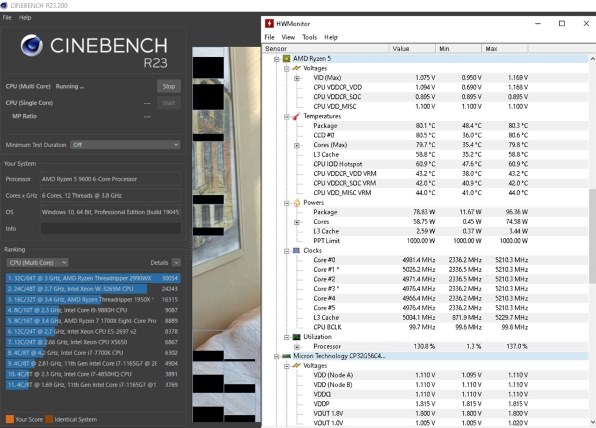
Task: Open HWMonitor Tools menu
Action: tap(309, 37)
